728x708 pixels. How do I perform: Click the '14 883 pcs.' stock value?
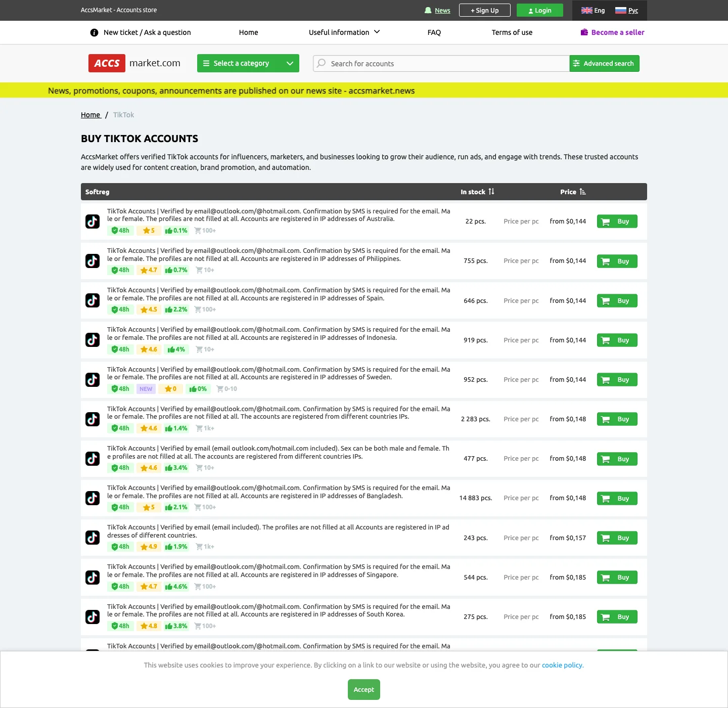pyautogui.click(x=476, y=498)
